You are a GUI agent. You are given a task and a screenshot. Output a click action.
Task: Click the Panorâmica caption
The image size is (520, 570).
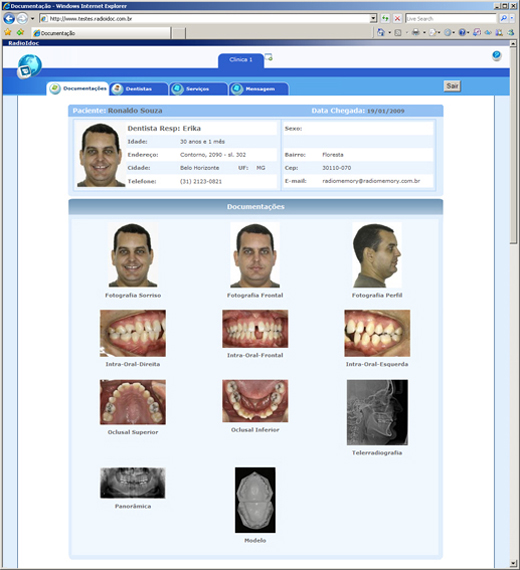(133, 506)
